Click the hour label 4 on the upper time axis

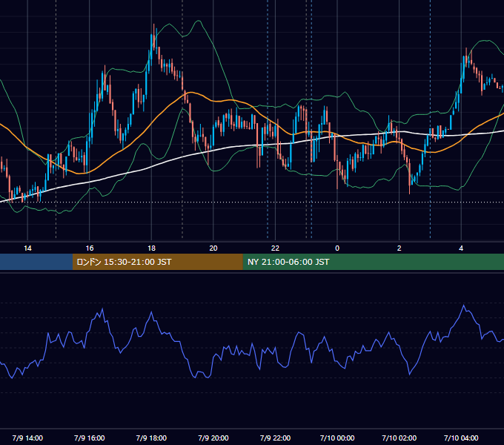(x=461, y=248)
